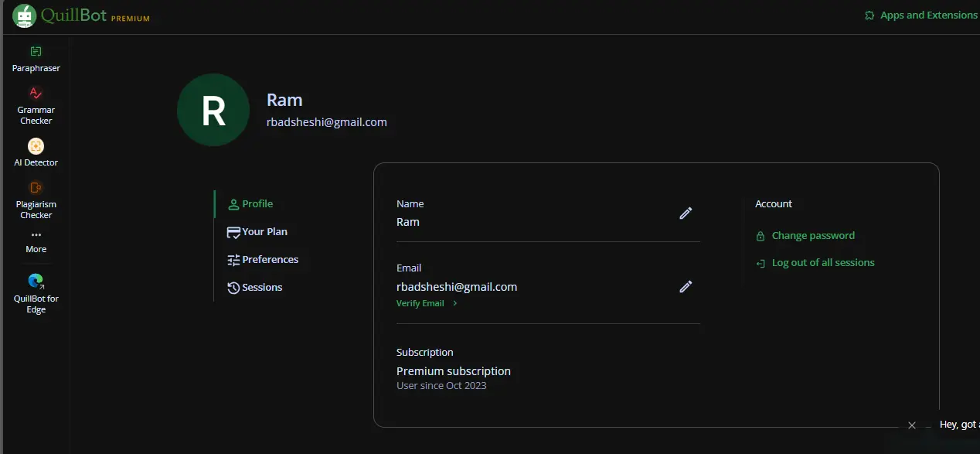Image resolution: width=980 pixels, height=454 pixels.
Task: Click the 'User since Oct 2023' text
Action: tap(441, 386)
